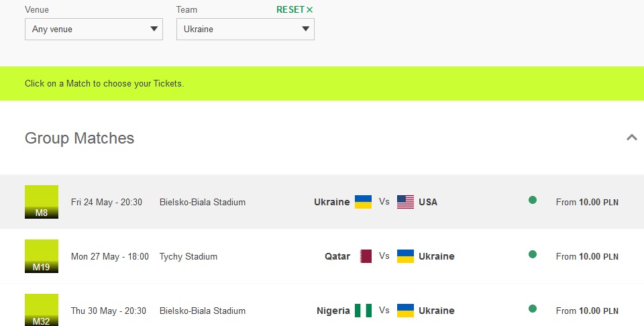This screenshot has height=326, width=644.
Task: Click the Qatar flag icon
Action: coord(366,256)
